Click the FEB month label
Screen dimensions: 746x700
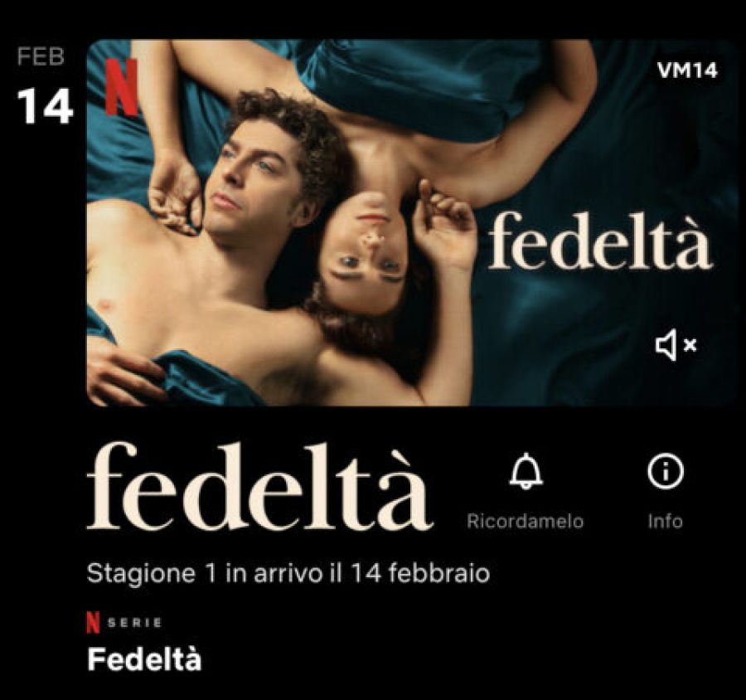pyautogui.click(x=41, y=56)
